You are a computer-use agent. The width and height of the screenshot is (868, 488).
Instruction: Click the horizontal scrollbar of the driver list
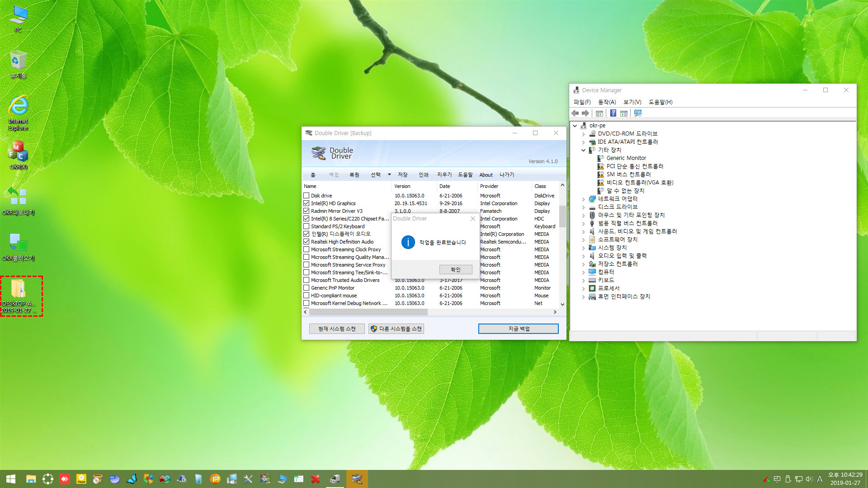tap(368, 312)
